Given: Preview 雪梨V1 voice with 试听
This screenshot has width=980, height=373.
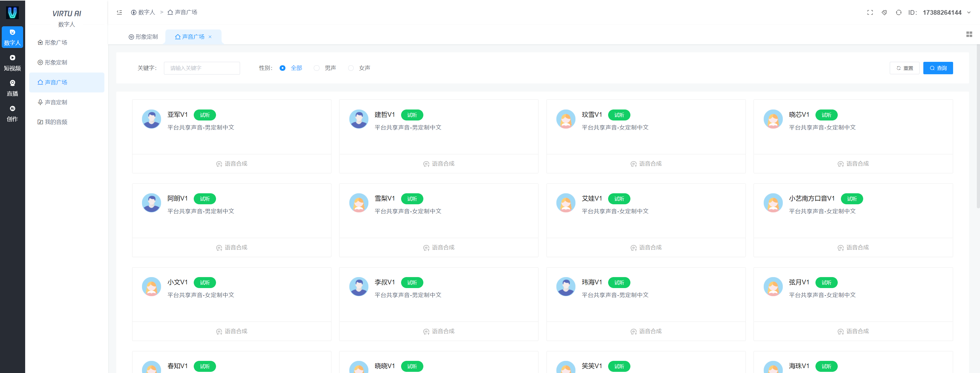Looking at the screenshot, I should (412, 199).
